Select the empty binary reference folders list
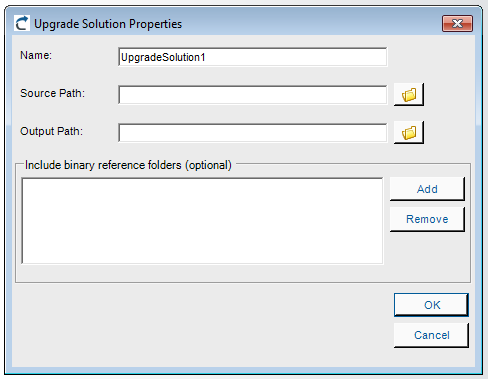This screenshot has width=488, height=379. (x=202, y=221)
